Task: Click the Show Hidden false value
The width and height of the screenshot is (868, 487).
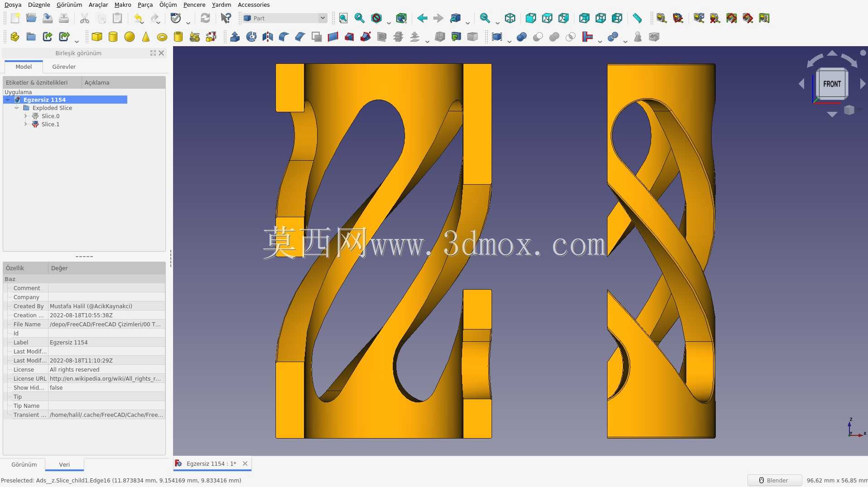Action: (106, 387)
